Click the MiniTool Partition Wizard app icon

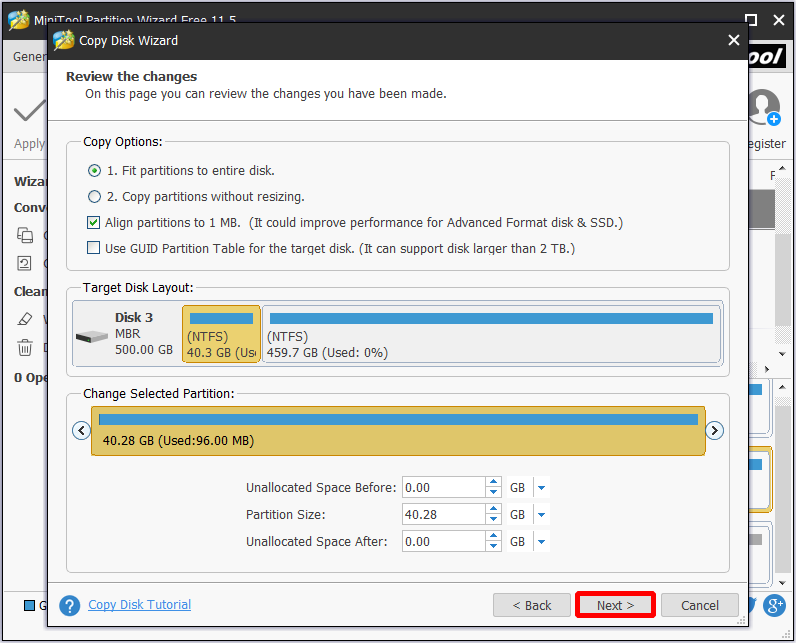pyautogui.click(x=18, y=20)
